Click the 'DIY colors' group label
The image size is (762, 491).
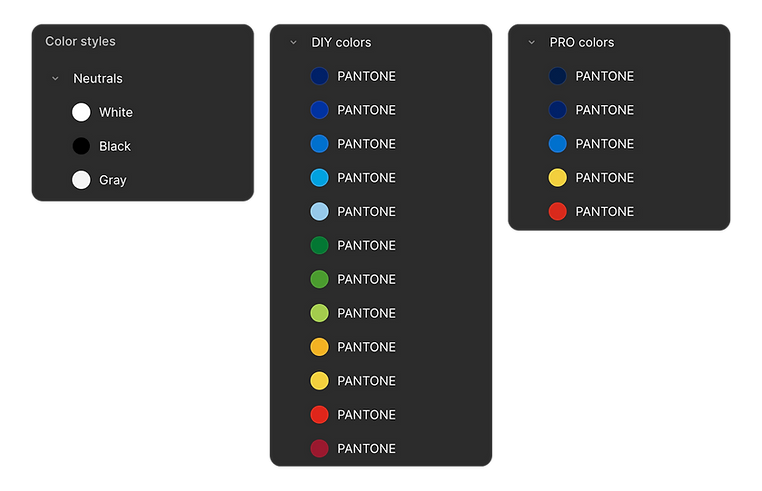(x=341, y=42)
